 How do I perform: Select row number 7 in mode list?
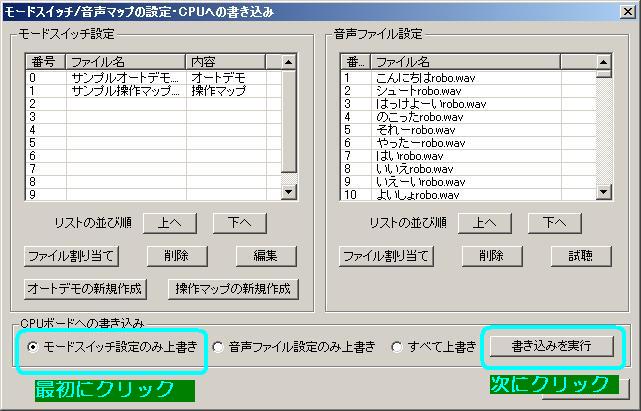click(x=154, y=169)
